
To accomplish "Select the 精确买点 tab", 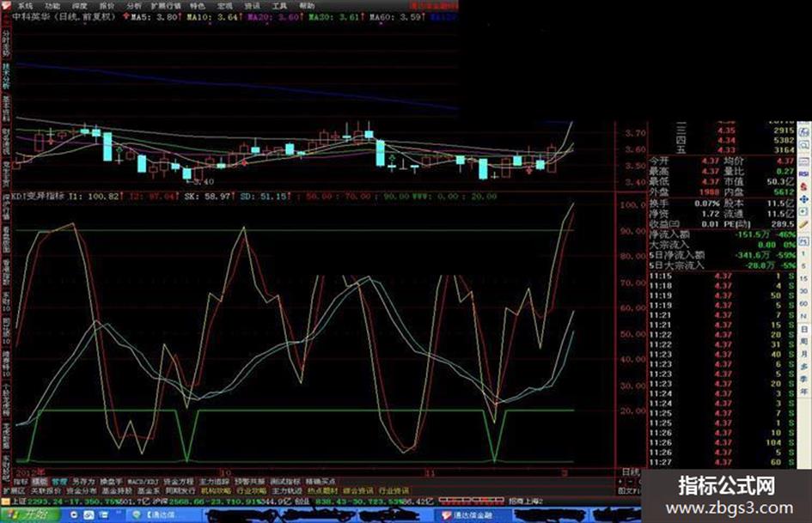I will [320, 482].
